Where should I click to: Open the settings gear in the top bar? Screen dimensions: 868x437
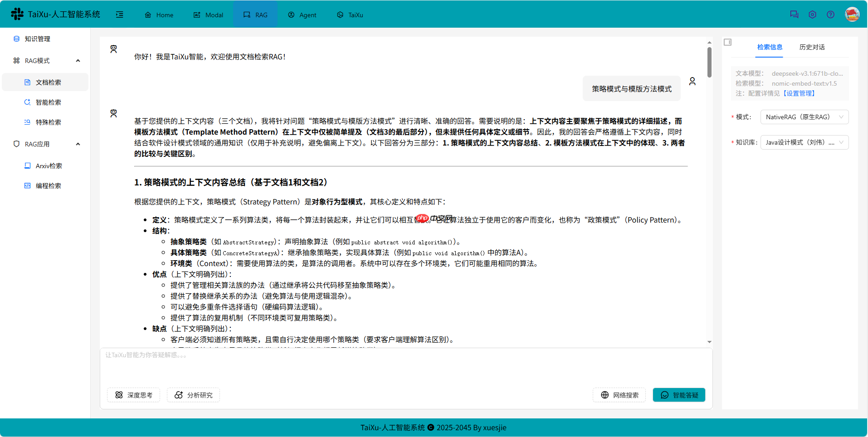click(x=812, y=14)
